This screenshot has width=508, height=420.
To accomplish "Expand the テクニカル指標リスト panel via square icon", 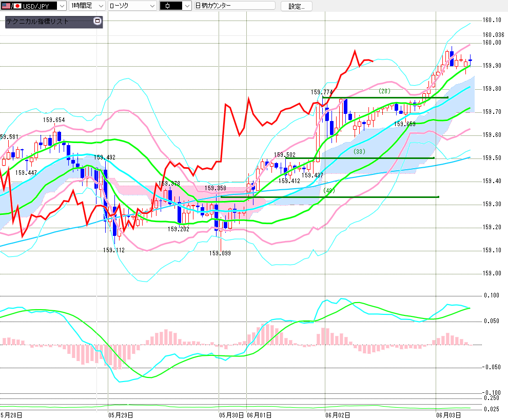I will click(x=97, y=21).
